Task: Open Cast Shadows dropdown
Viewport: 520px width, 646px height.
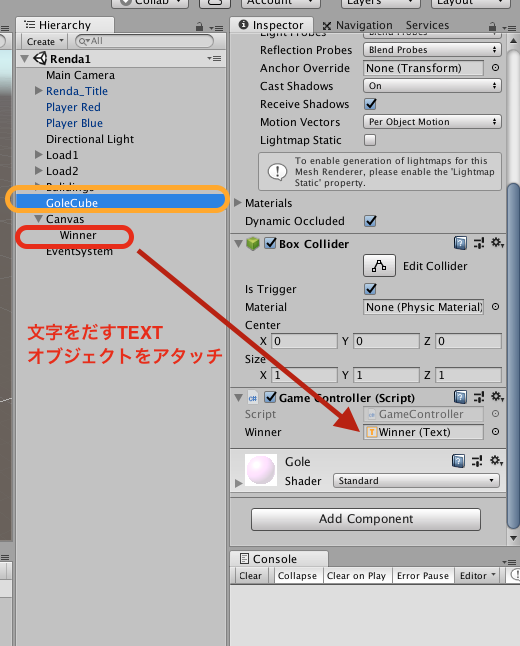Action: 432,86
